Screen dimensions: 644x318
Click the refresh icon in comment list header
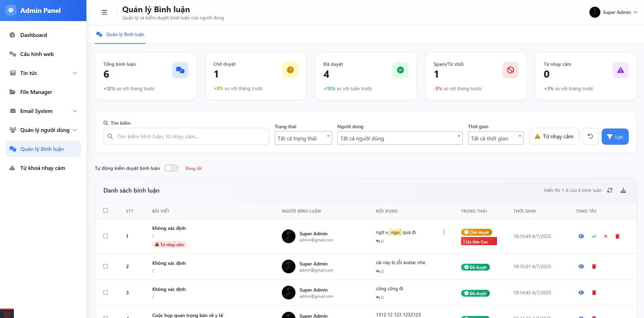(610, 191)
